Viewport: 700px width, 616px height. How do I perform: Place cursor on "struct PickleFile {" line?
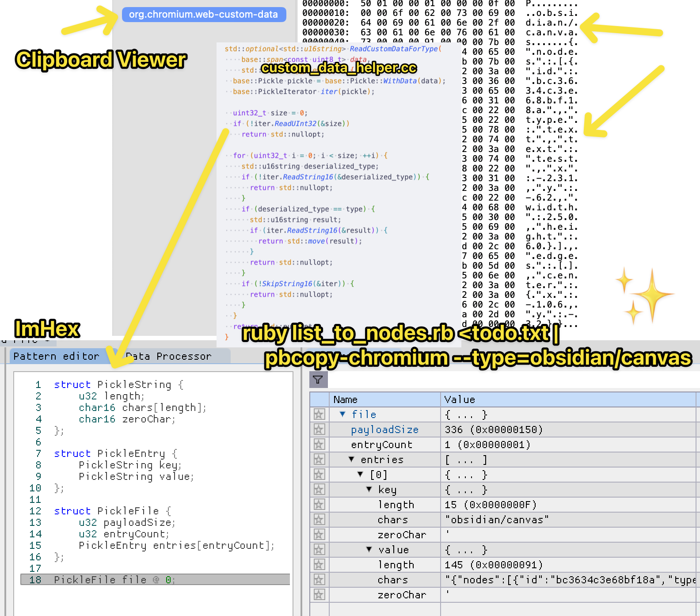[x=112, y=511]
